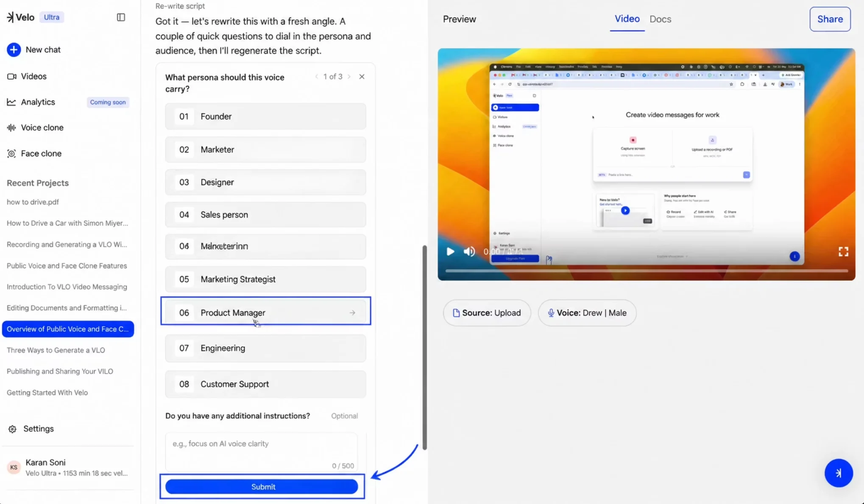Select the Designer persona option

click(265, 182)
